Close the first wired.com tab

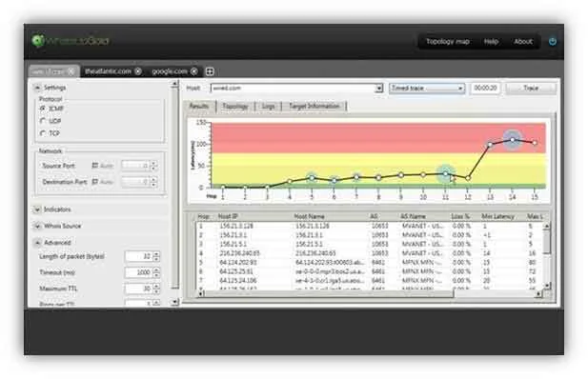[71, 71]
